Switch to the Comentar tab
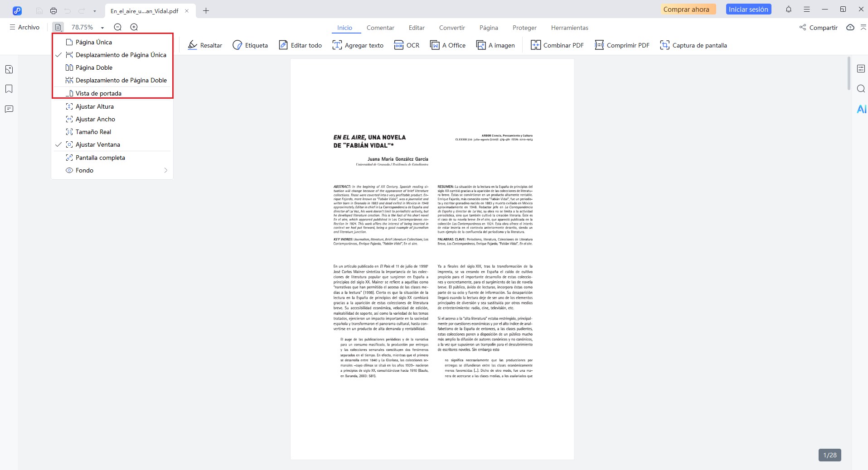The image size is (868, 470). [x=380, y=28]
